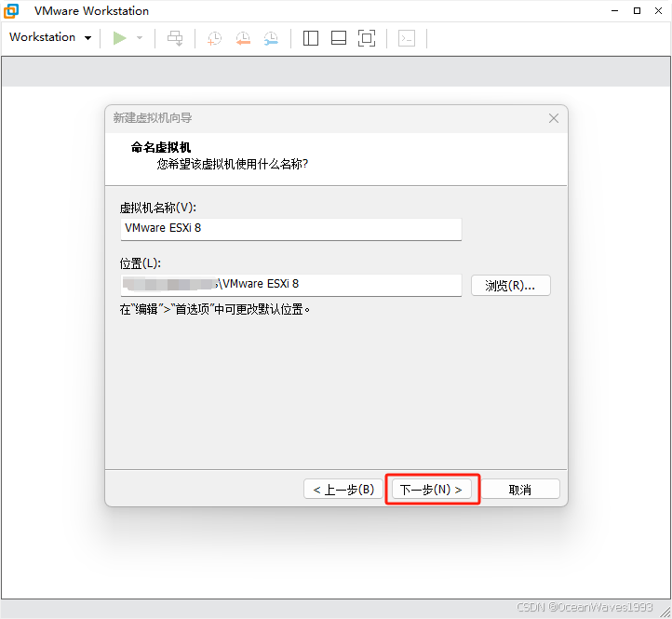Click the 虚拟机名称(V): label
Viewport: 672px width, 619px height.
click(157, 208)
